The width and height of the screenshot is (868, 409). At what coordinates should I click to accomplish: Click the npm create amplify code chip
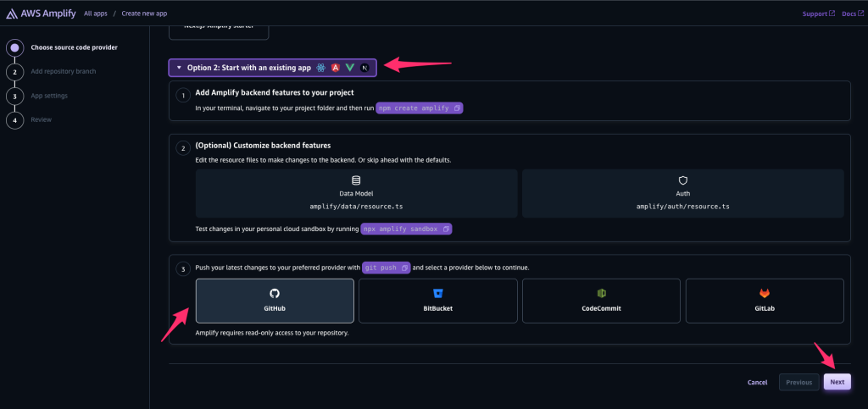click(x=419, y=108)
